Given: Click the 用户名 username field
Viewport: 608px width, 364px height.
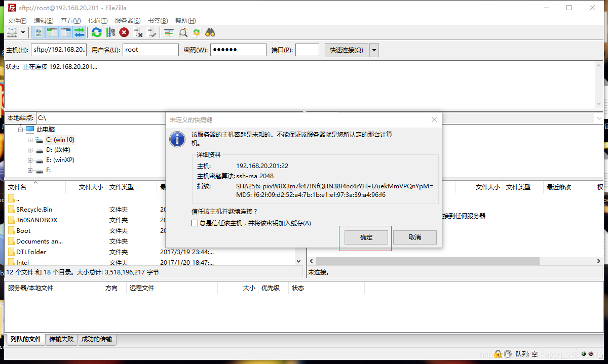Looking at the screenshot, I should 150,50.
